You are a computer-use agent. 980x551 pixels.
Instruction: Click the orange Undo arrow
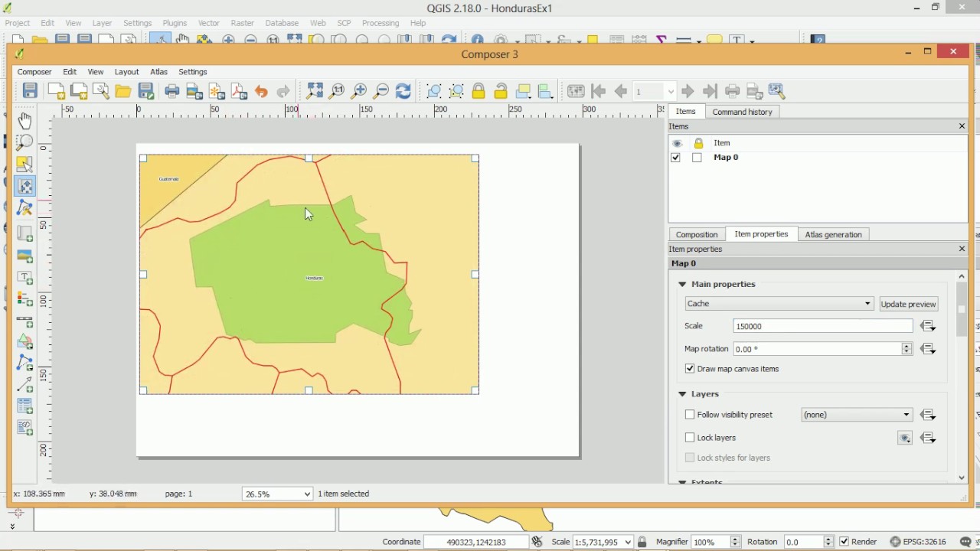(x=261, y=91)
